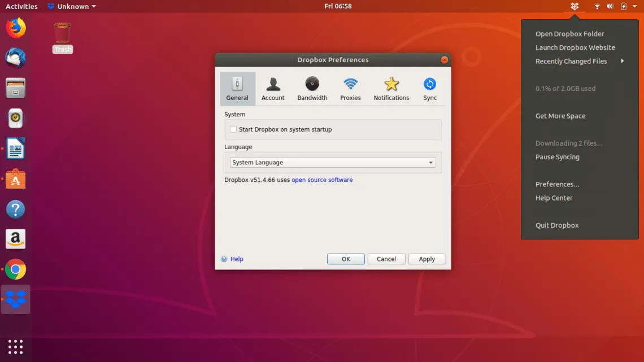Click the open source software link

(x=322, y=180)
